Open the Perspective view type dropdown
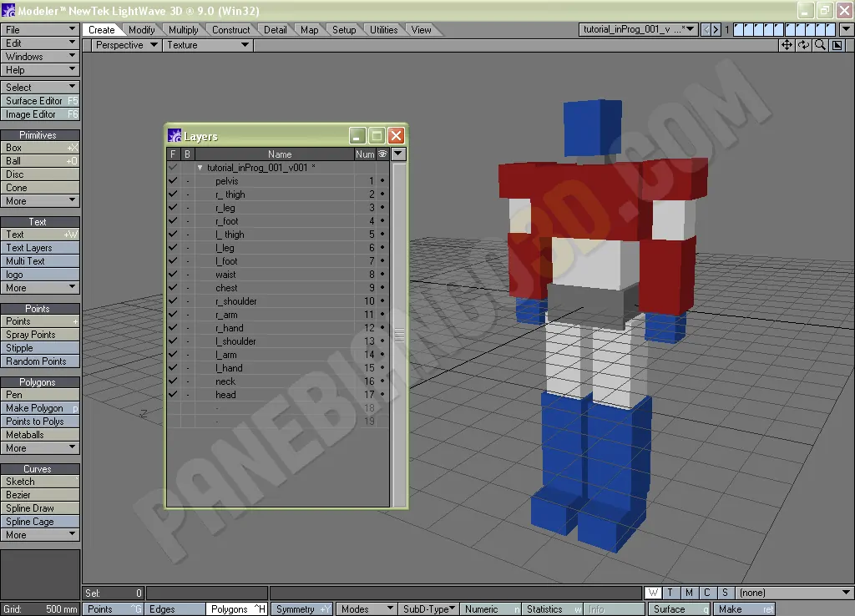 click(127, 45)
